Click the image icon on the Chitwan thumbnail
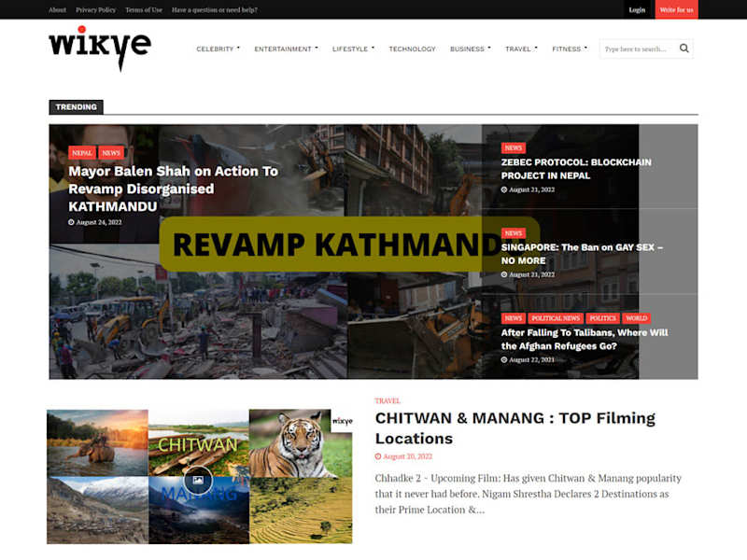Image resolution: width=747 pixels, height=560 pixels. tap(198, 480)
